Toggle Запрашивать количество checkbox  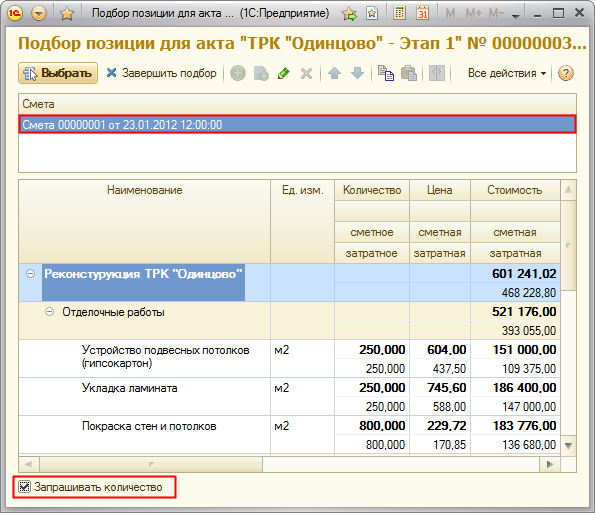coord(25,486)
